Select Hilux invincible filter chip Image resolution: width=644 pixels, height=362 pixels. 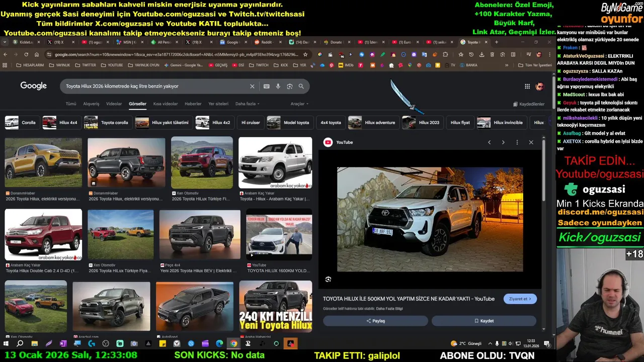pyautogui.click(x=501, y=123)
